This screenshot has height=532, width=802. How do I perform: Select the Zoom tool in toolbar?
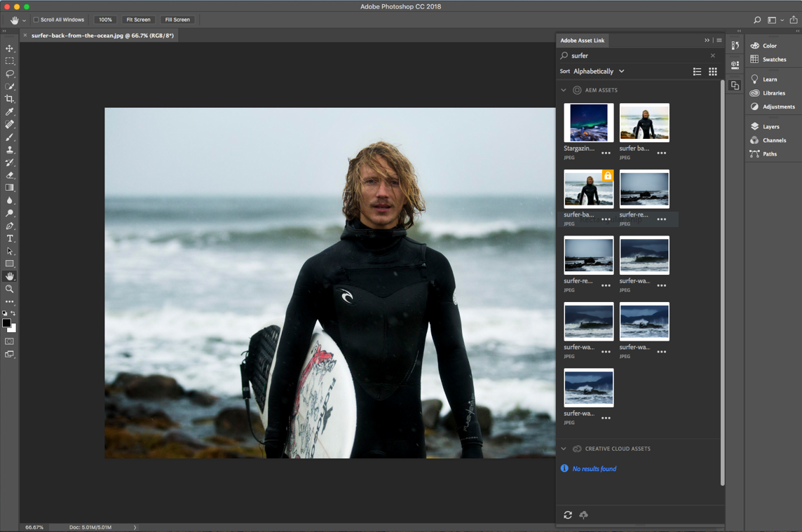point(10,289)
